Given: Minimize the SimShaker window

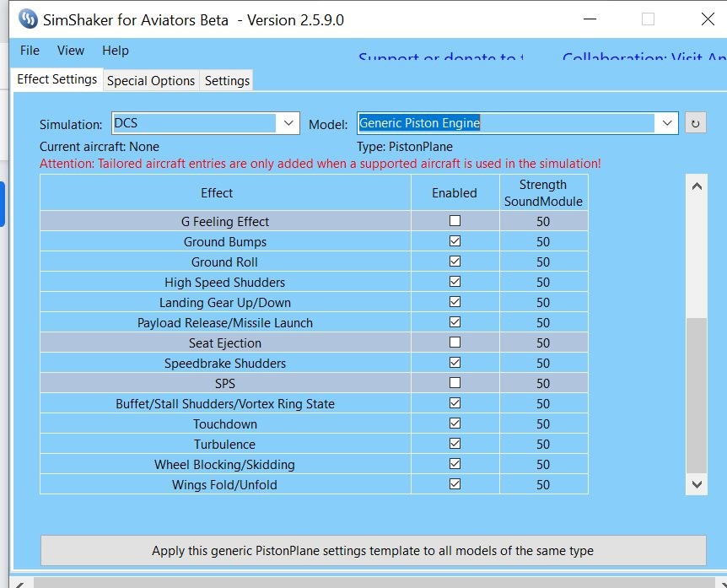Looking at the screenshot, I should [590, 19].
